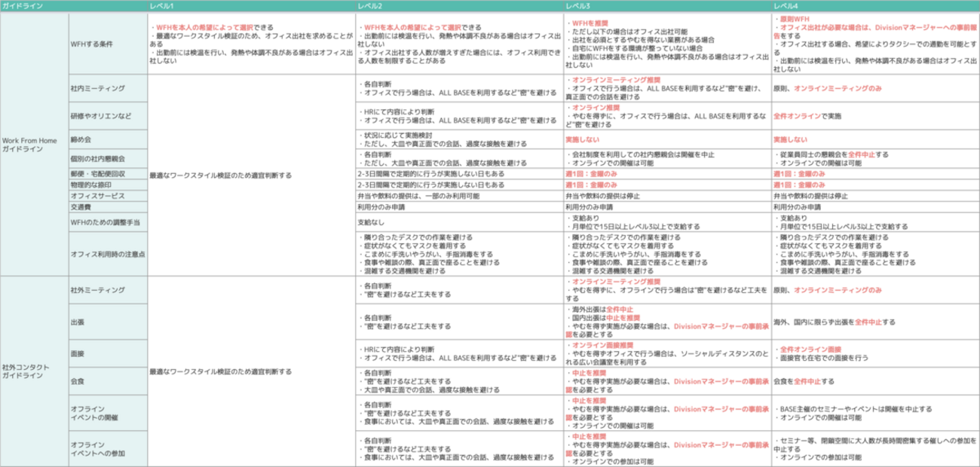Select the 面接 row label

pyautogui.click(x=107, y=353)
